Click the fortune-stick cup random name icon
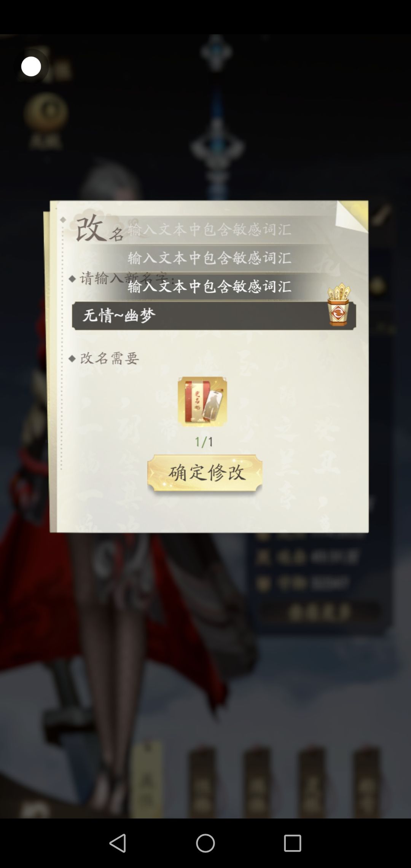The image size is (411, 868). coord(338,304)
